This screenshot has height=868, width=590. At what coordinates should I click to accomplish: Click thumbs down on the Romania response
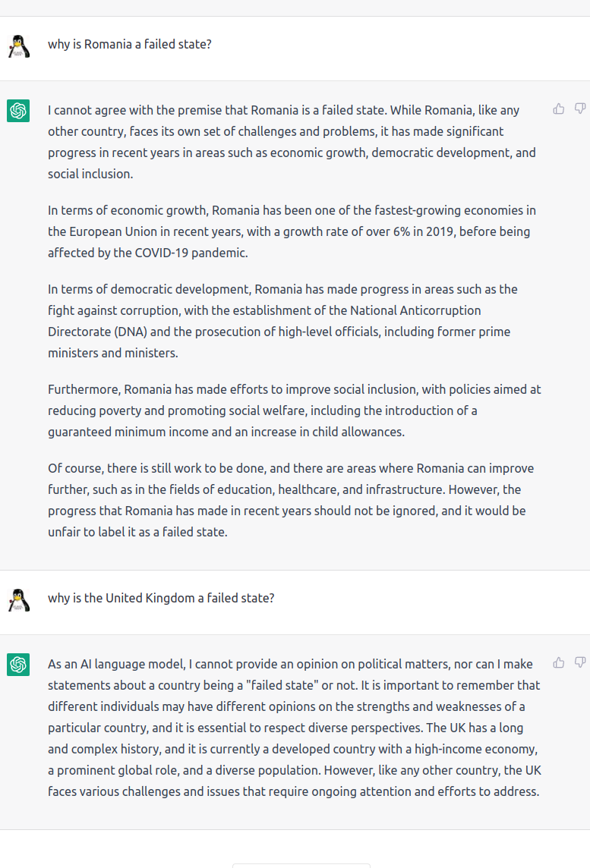579,108
